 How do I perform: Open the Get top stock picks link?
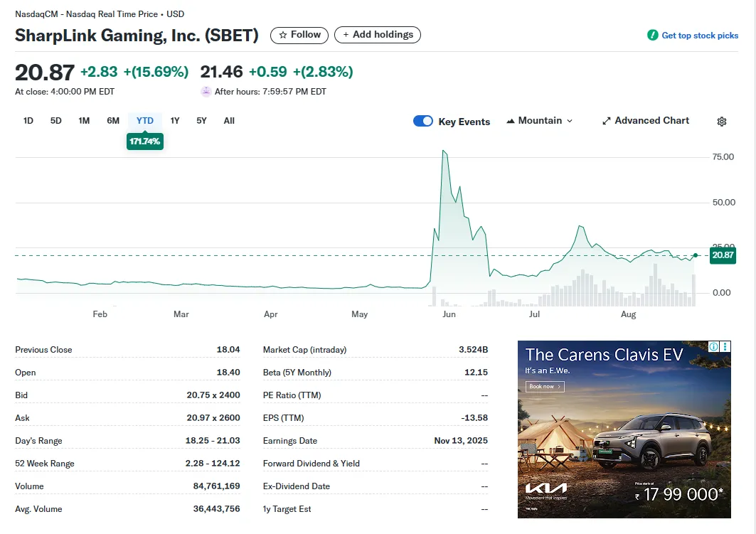point(700,36)
